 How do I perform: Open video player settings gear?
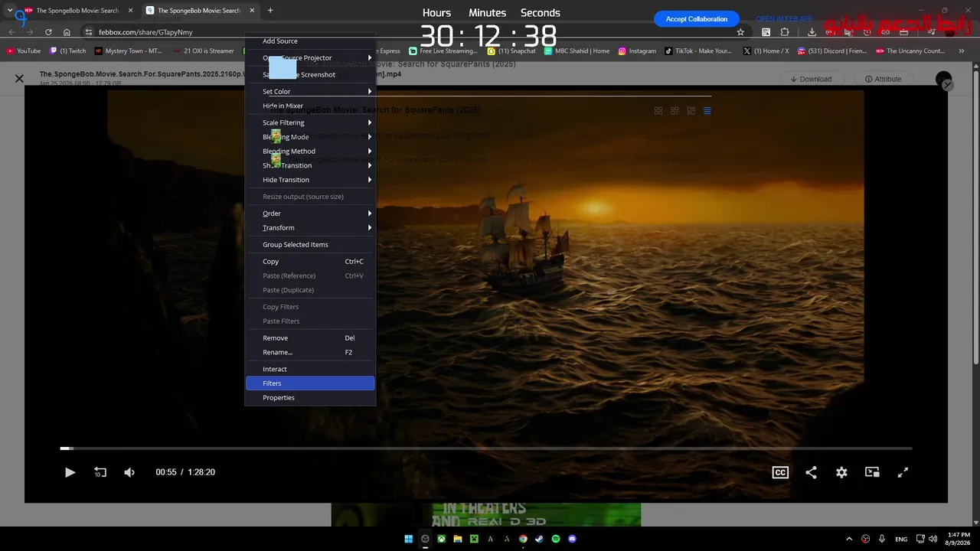coord(841,473)
